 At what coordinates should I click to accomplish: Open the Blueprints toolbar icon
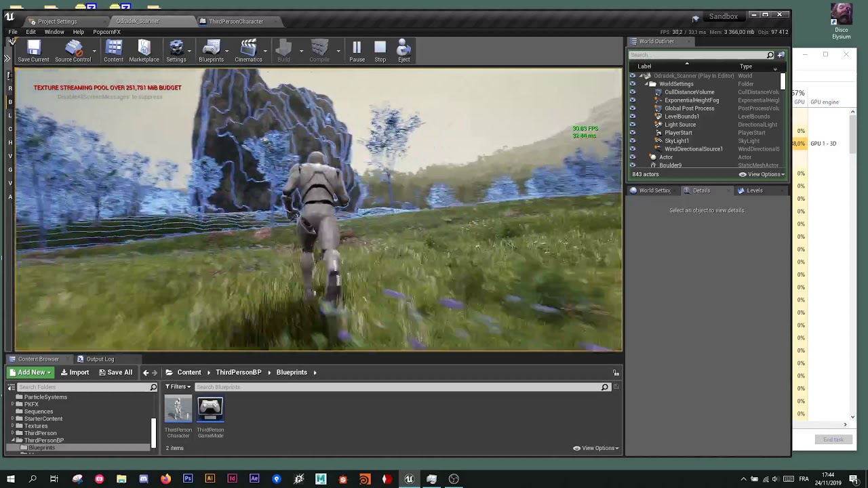coord(211,50)
